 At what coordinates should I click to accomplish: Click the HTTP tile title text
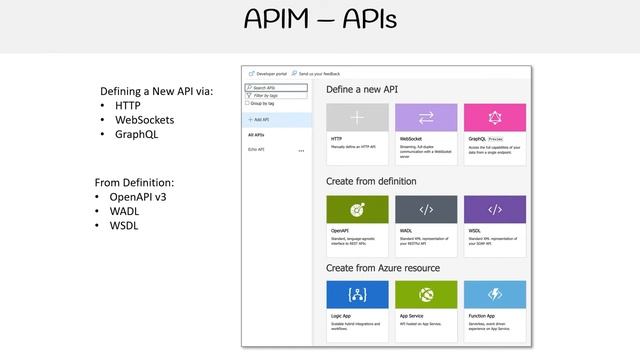tap(336, 139)
